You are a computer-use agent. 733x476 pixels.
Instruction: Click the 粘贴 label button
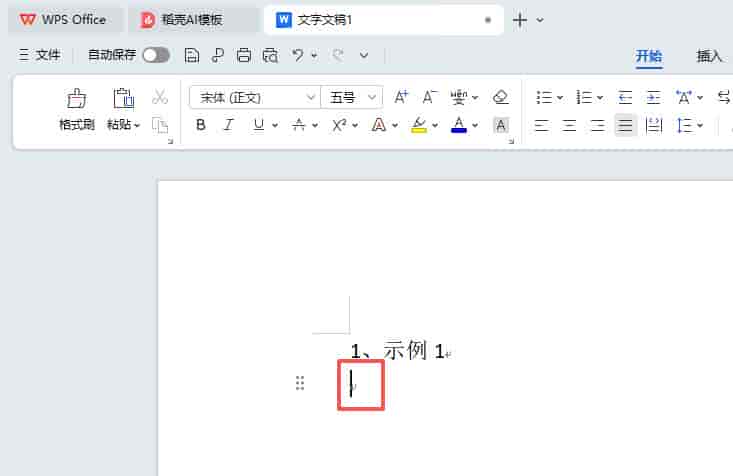click(x=119, y=125)
